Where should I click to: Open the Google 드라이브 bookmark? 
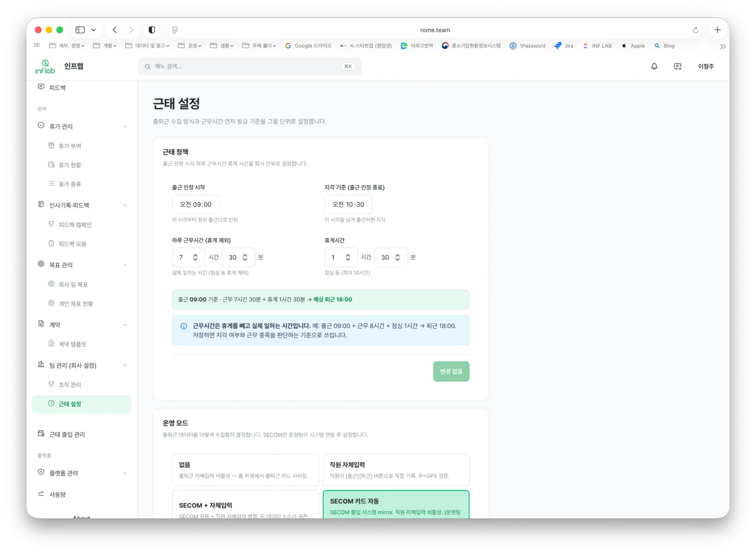click(308, 46)
